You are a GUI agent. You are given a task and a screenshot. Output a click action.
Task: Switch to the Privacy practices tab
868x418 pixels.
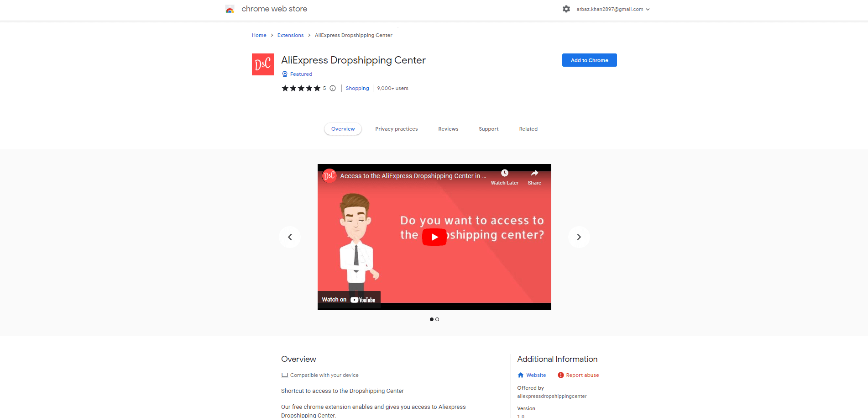coord(397,129)
